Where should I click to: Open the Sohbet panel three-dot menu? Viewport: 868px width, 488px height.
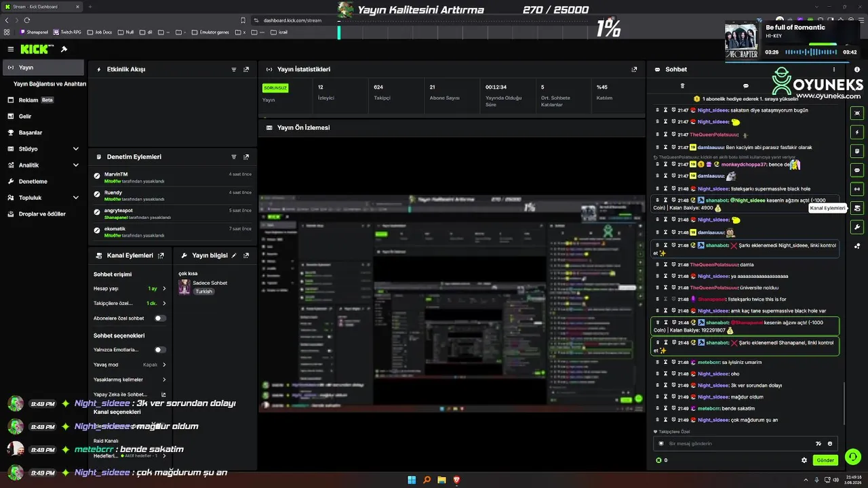[x=834, y=69]
